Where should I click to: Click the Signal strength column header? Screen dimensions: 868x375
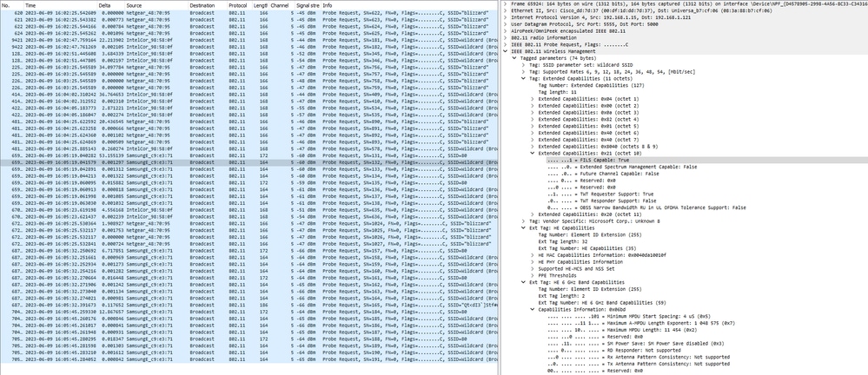[x=308, y=5]
